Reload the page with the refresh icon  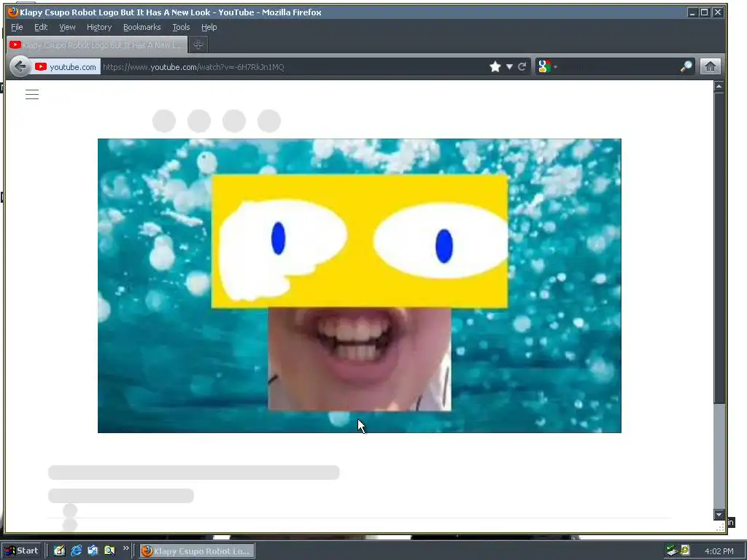[522, 66]
